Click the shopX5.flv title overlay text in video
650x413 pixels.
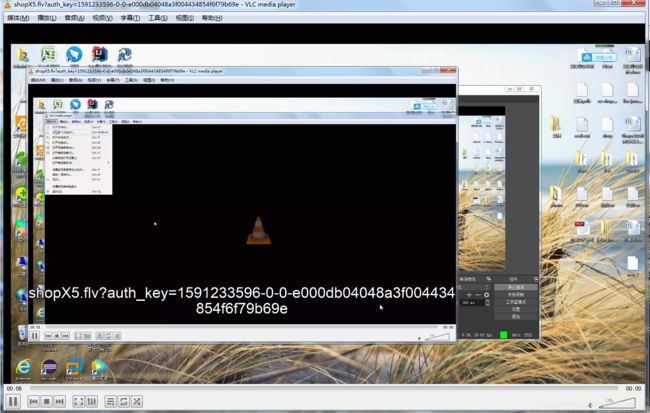242,301
